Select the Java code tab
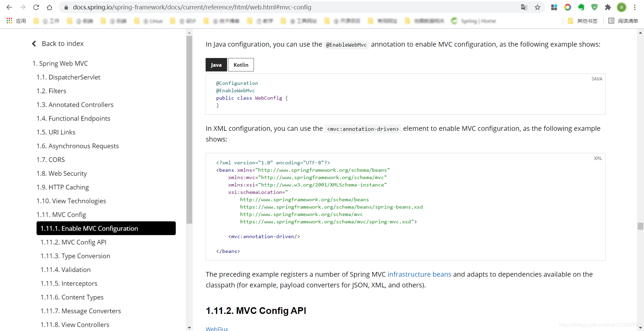The height and width of the screenshot is (331, 644). point(216,64)
